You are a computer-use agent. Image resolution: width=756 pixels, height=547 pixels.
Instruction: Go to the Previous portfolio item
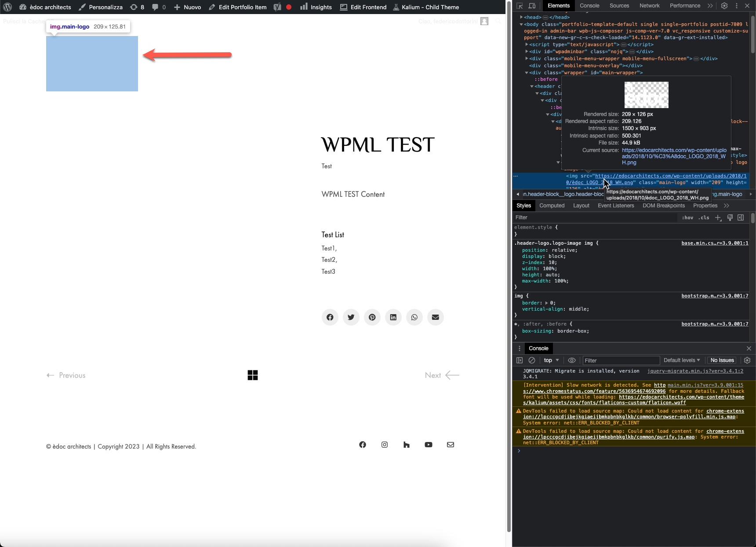(x=66, y=375)
